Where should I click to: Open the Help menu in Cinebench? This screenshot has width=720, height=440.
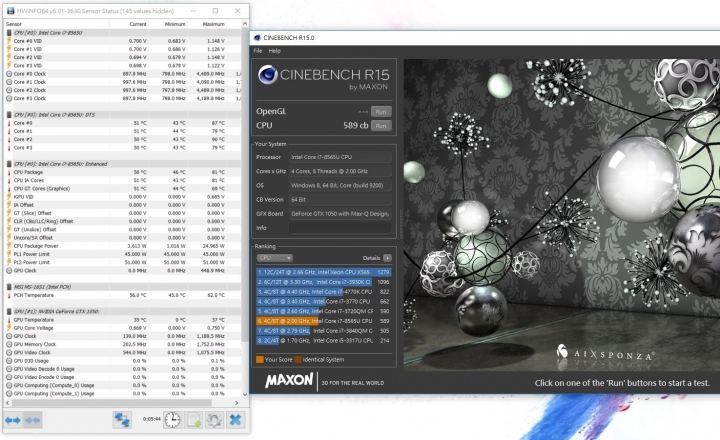[x=275, y=51]
